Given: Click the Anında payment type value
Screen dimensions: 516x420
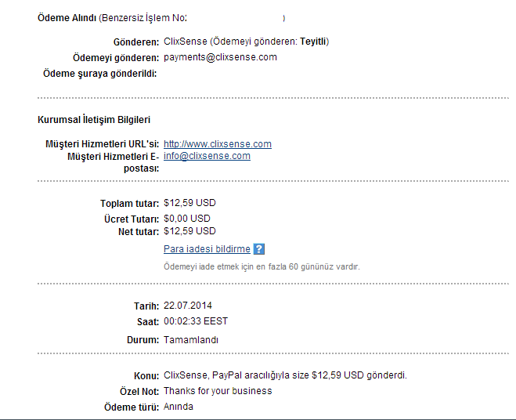Looking at the screenshot, I should pos(178,407).
